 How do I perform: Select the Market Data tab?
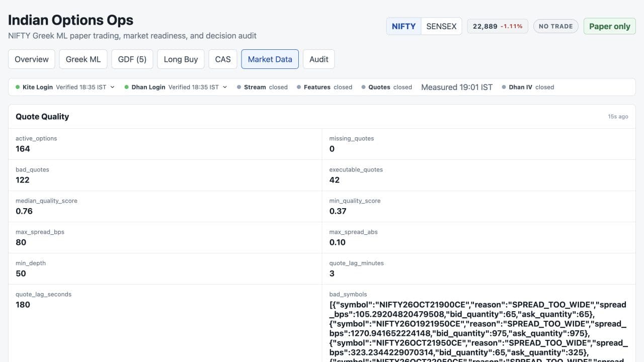270,59
